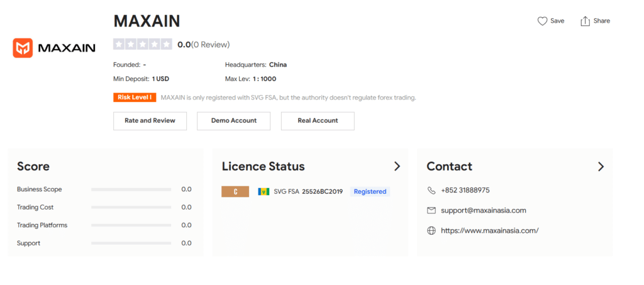Click the SVG flag icon
The image size is (644, 285).
[264, 191]
